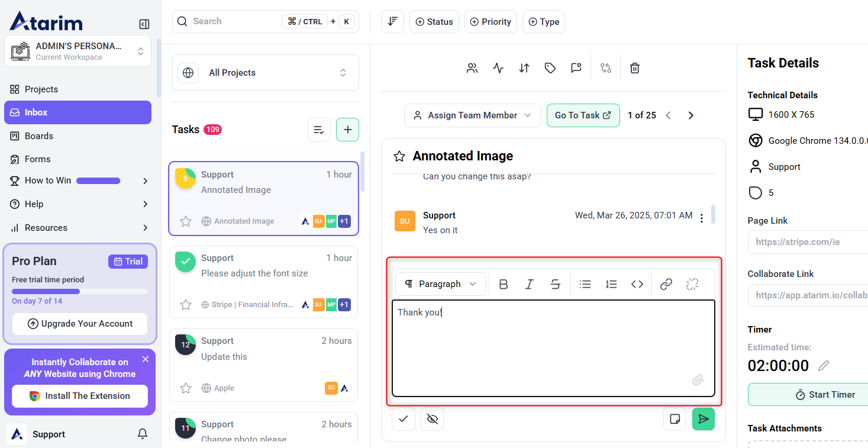Mark task complete with the checkmark button

tap(404, 419)
